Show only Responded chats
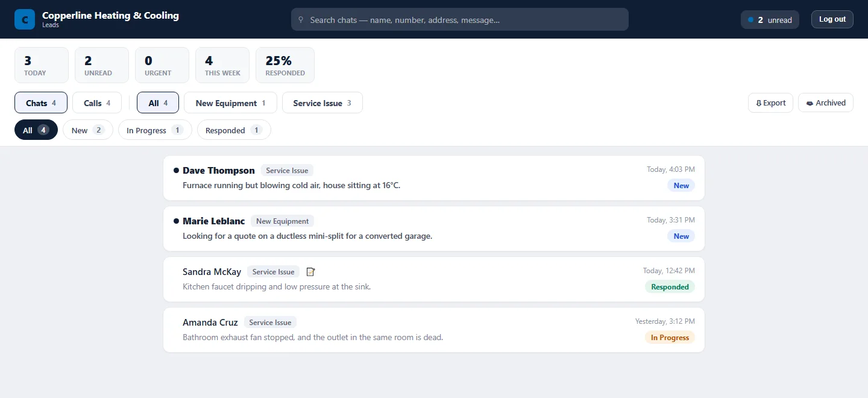This screenshot has width=868, height=398. (x=234, y=130)
